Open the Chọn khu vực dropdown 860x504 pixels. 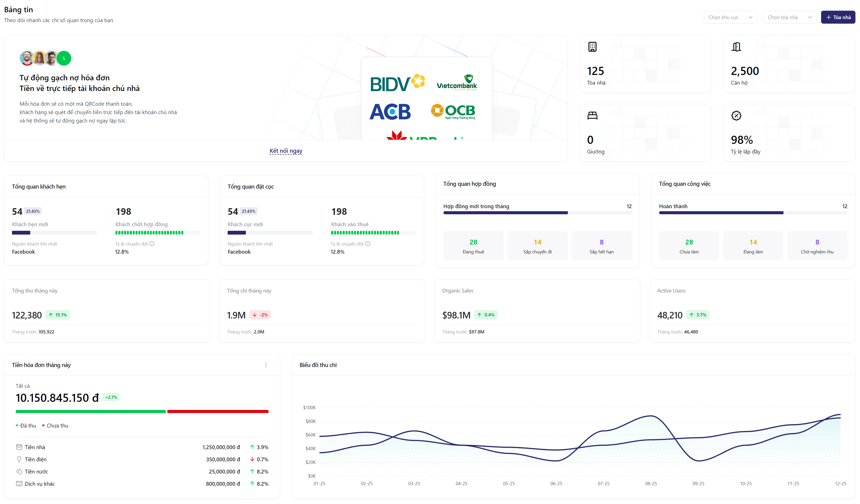[730, 17]
